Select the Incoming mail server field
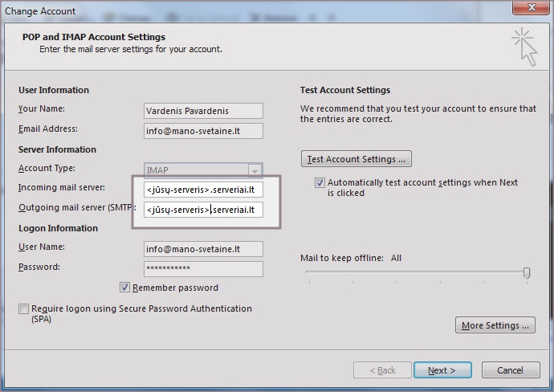 point(203,190)
